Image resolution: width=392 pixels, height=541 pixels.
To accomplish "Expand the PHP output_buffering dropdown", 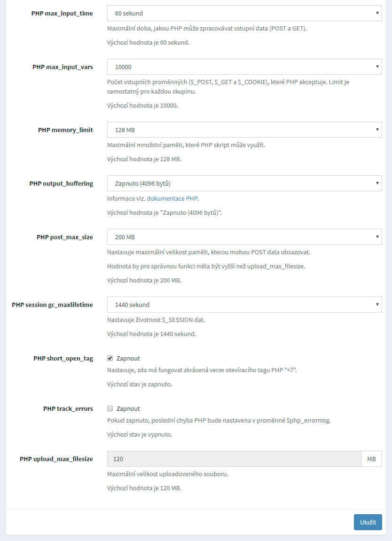I will (244, 183).
